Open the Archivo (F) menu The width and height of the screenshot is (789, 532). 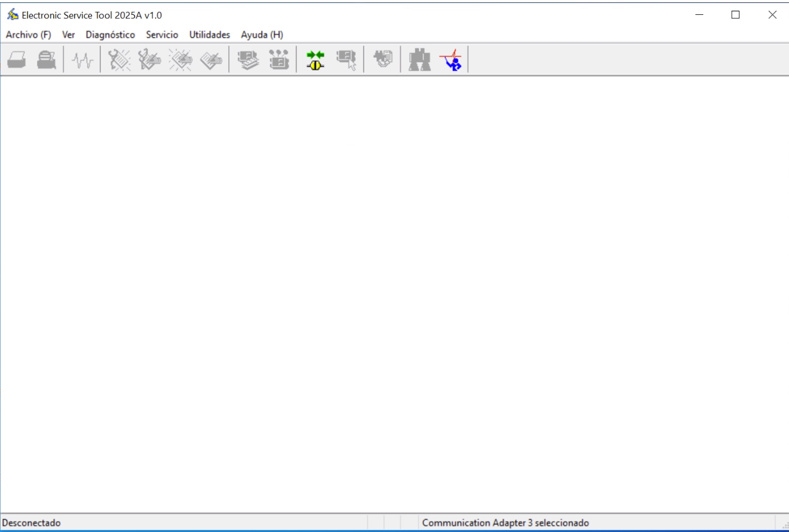click(29, 35)
